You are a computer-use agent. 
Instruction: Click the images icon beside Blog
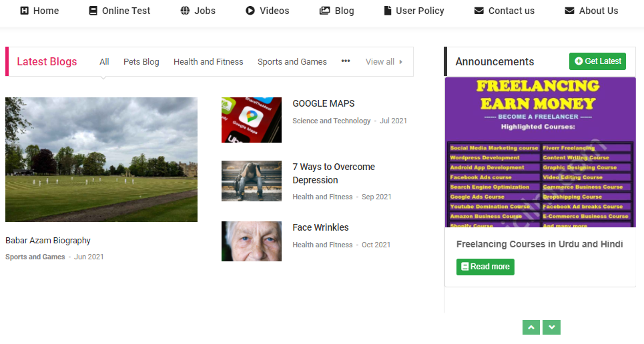(325, 11)
